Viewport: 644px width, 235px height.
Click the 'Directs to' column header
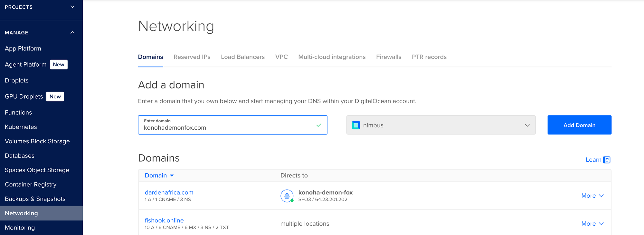coord(294,175)
